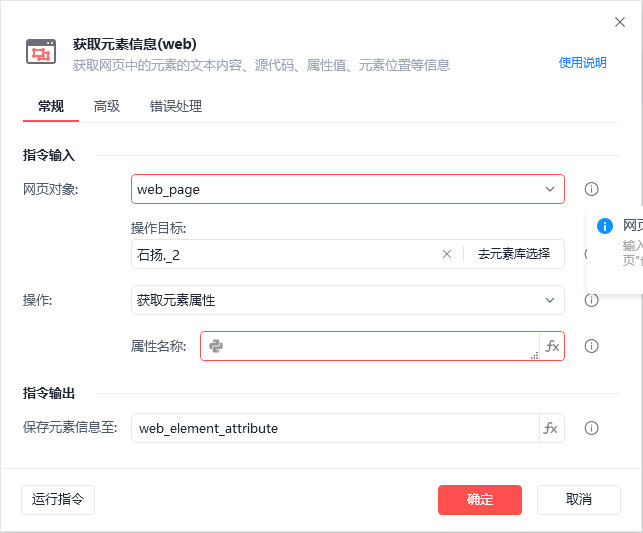Click the info icon beside 获取元素属性 dropdown

point(591,300)
